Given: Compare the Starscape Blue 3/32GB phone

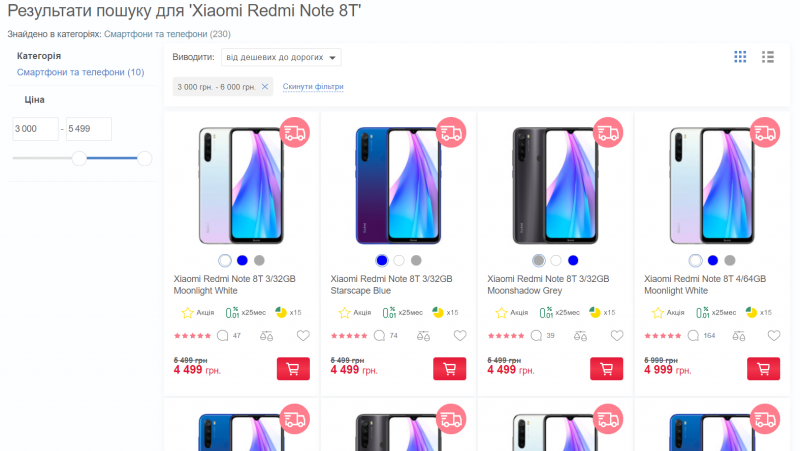Looking at the screenshot, I should click(x=423, y=336).
